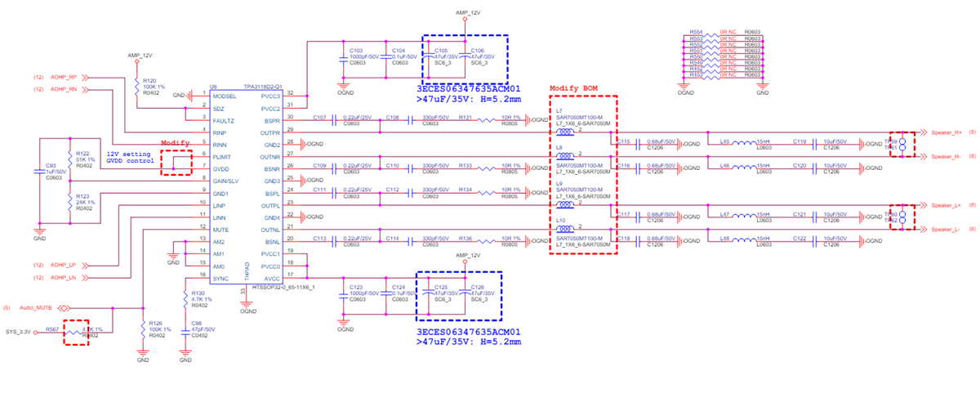Click the C120 capacitor designator
The image size is (980, 416).
800,165
